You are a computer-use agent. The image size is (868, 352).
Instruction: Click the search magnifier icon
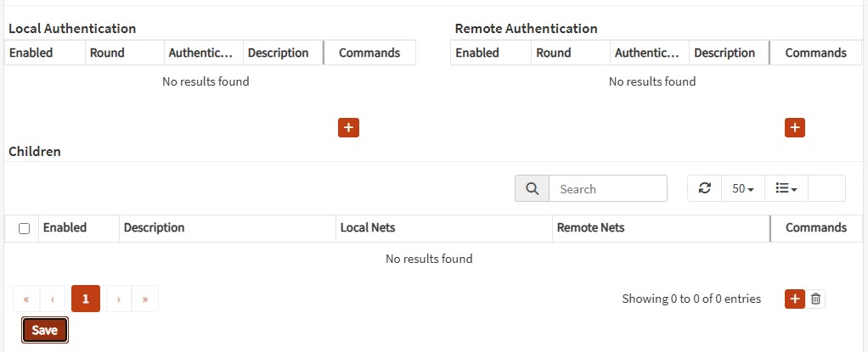tap(532, 188)
